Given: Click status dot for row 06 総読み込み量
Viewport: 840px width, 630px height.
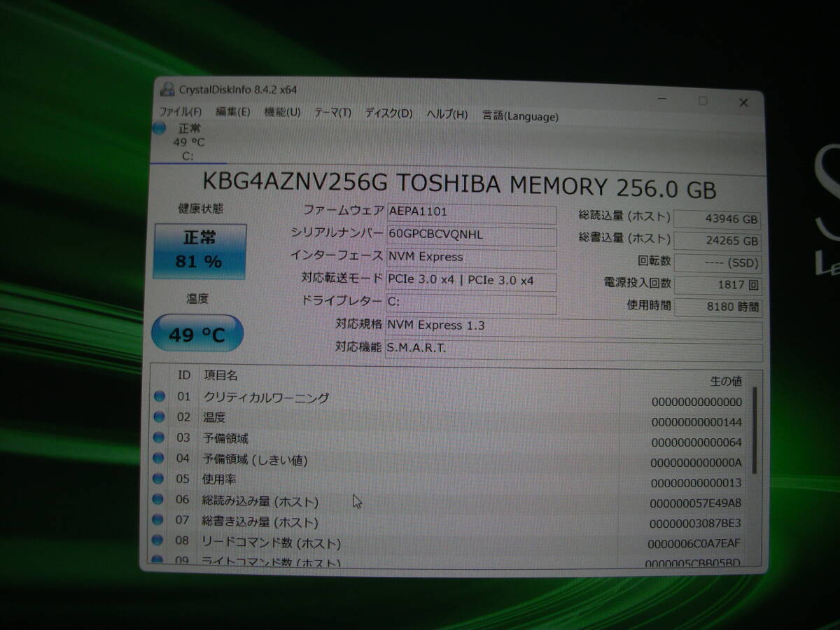Looking at the screenshot, I should pyautogui.click(x=158, y=499).
